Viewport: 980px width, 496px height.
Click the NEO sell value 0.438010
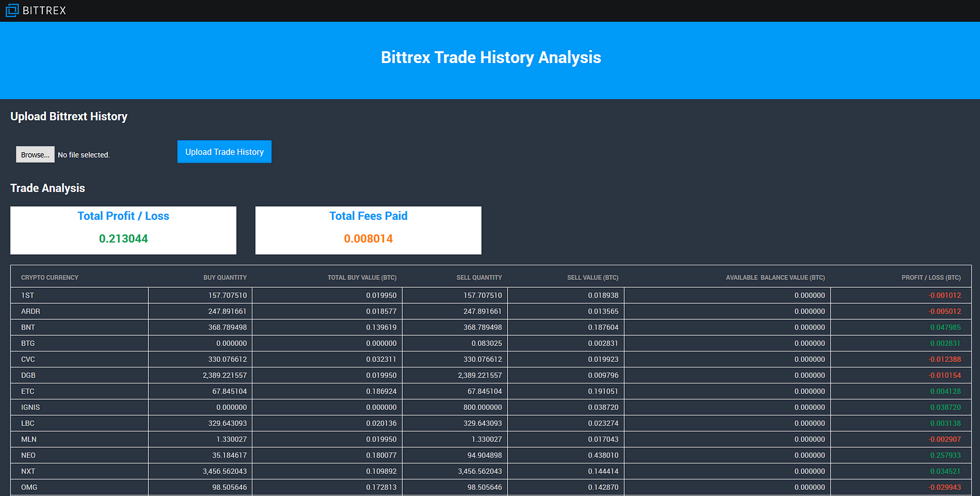pyautogui.click(x=603, y=455)
